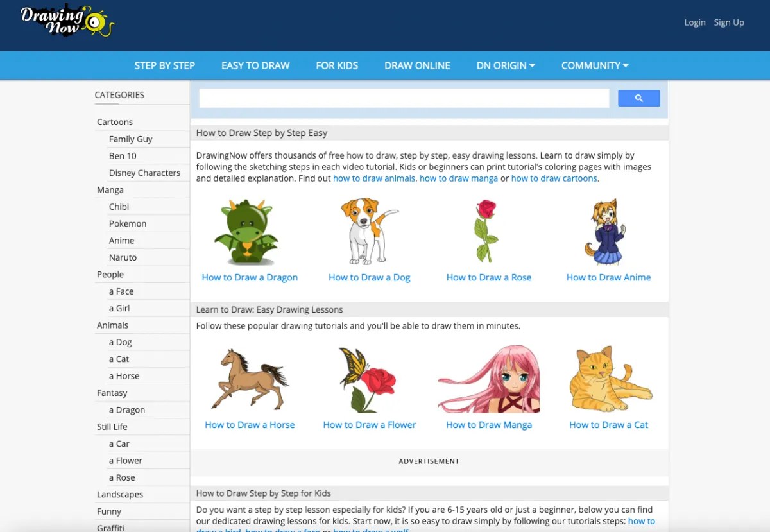This screenshot has width=770, height=532.
Task: Select the Cartoons category
Action: [115, 122]
